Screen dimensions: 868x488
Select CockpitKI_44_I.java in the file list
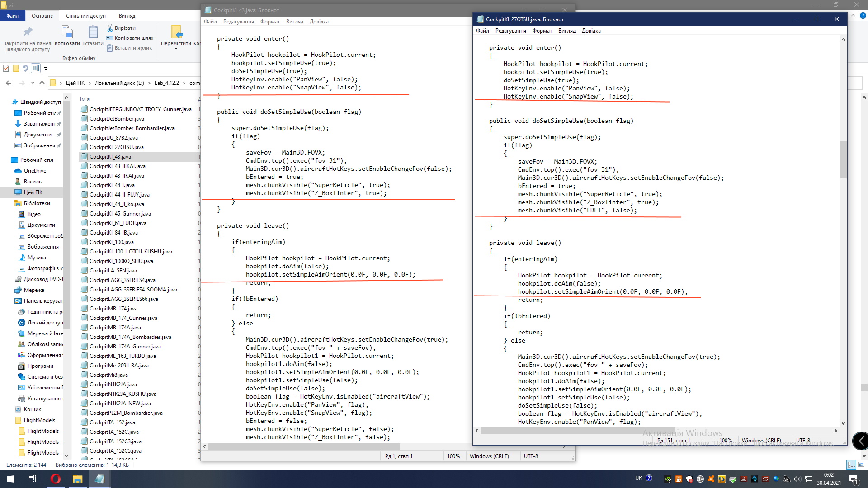coord(112,185)
